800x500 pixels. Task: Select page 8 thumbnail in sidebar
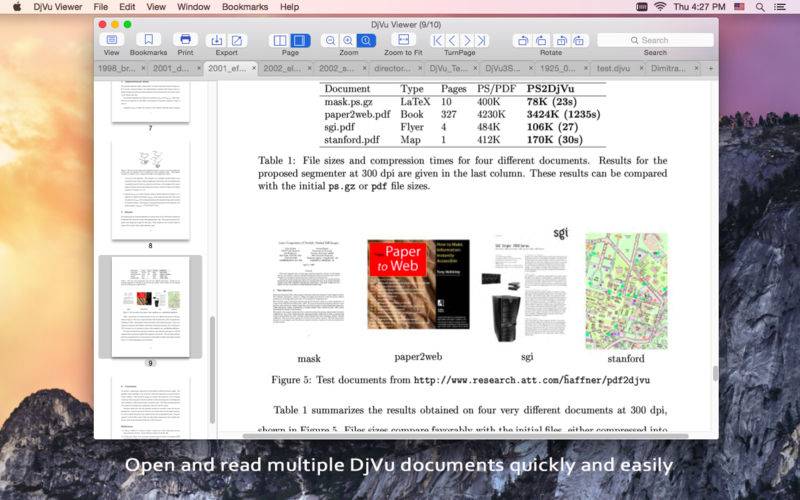[x=151, y=190]
